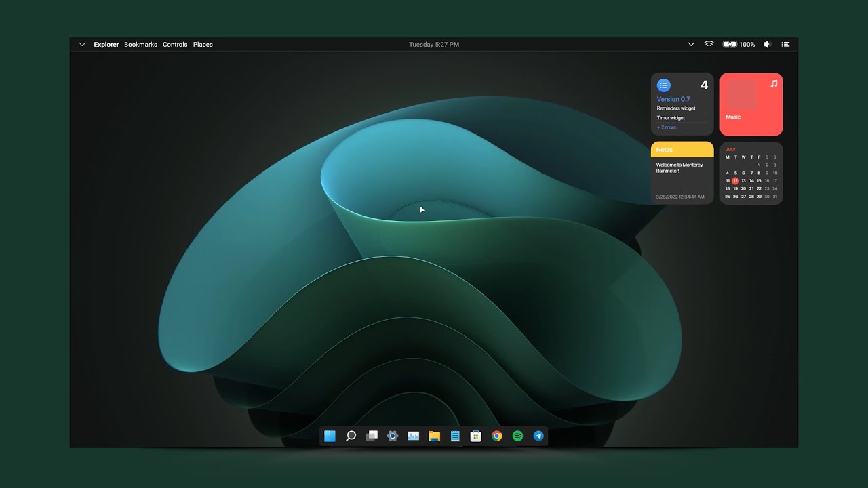Click the Music widget album art placeholder
This screenshot has height=488, width=868.
click(741, 95)
